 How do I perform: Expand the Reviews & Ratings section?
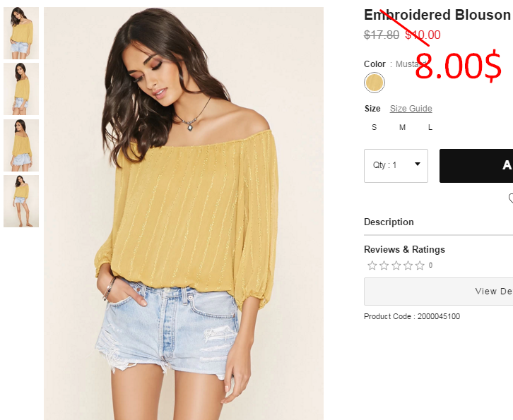[x=404, y=249]
